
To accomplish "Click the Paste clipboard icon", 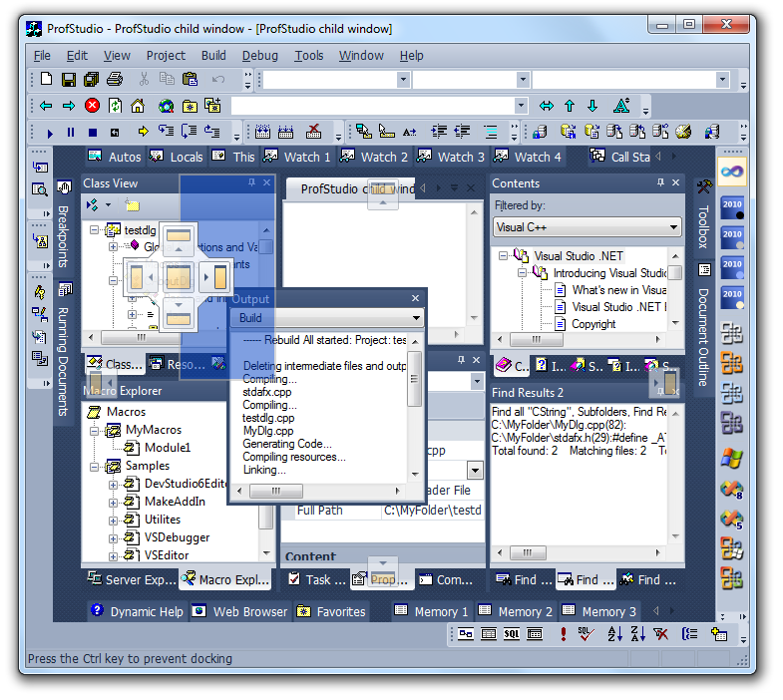I will point(190,79).
